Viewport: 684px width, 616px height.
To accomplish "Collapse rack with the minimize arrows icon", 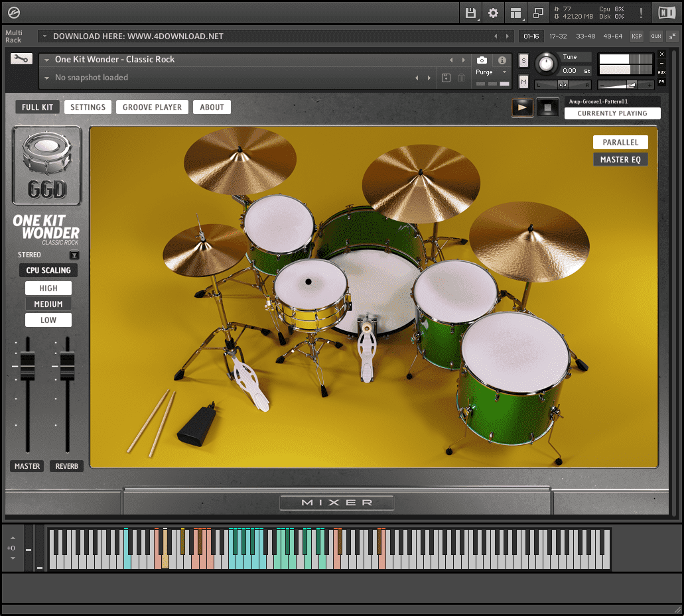I will tap(673, 36).
